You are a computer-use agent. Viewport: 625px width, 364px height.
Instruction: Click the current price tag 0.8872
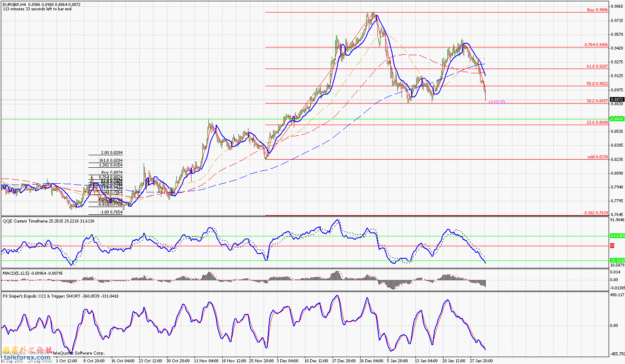coord(617,99)
